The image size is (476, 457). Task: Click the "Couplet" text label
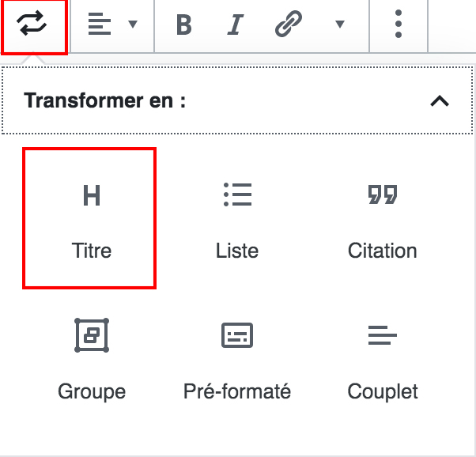point(383,391)
